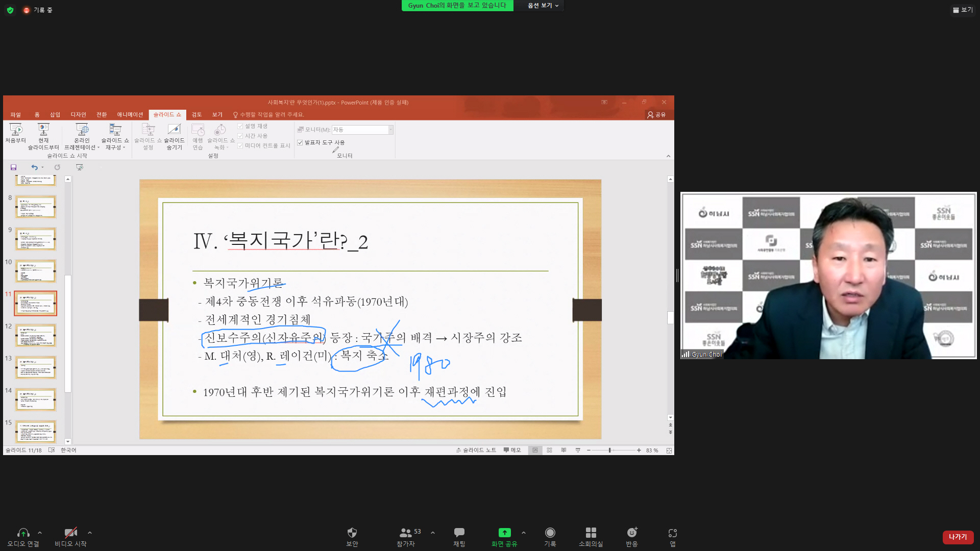Open the Zoom security shield icon

[x=352, y=533]
